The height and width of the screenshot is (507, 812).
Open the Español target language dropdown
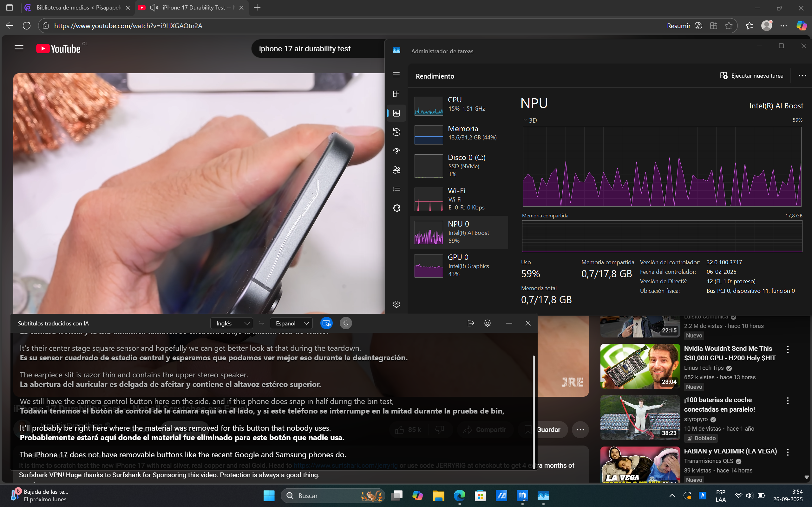[x=291, y=323]
